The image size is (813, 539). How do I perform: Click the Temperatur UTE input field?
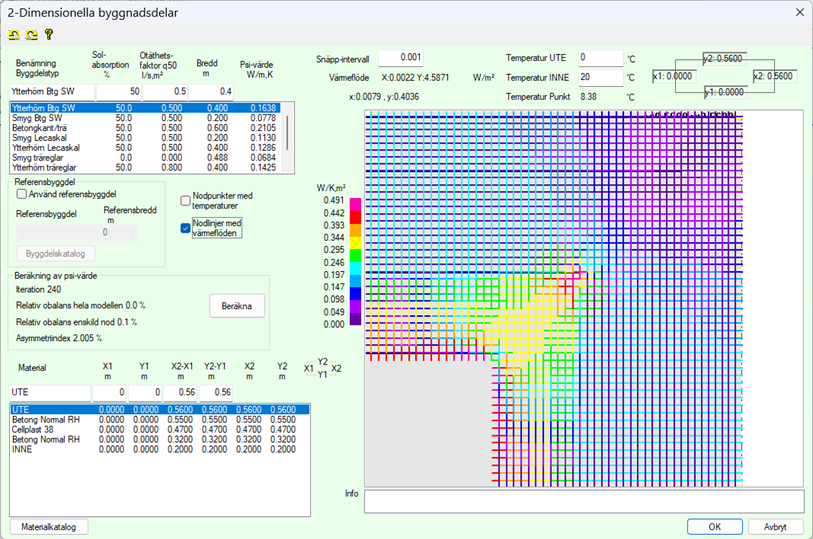point(598,58)
